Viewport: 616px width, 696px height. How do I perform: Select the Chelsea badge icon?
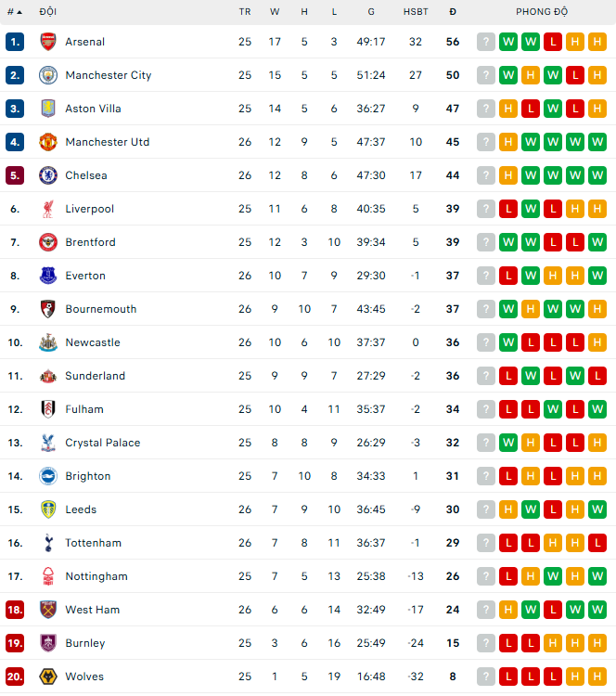48,175
